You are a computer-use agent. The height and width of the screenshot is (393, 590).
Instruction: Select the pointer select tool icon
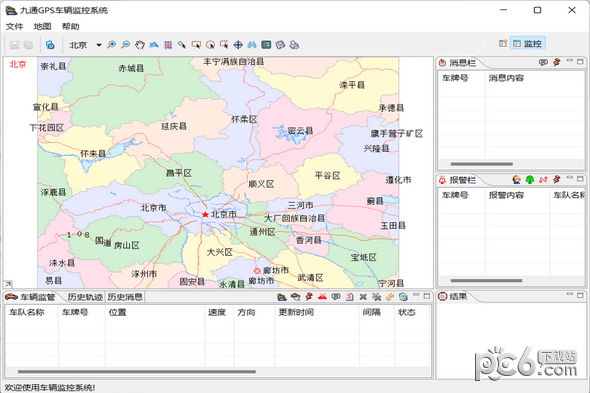182,45
